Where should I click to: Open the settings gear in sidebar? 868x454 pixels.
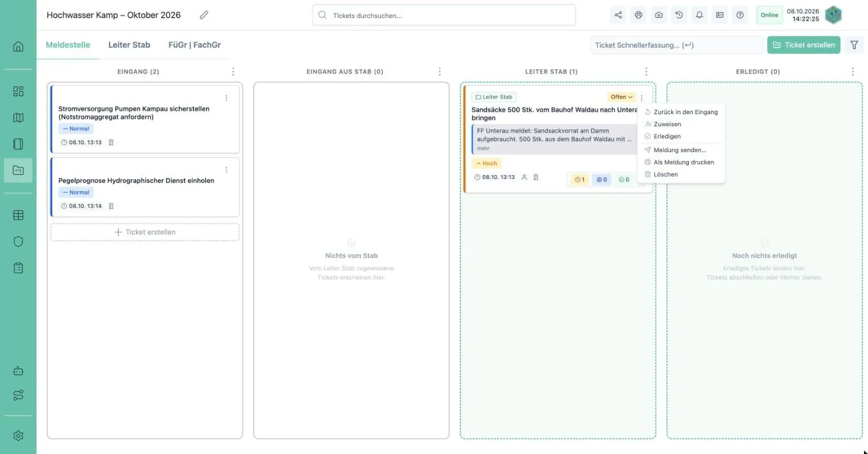click(x=18, y=436)
